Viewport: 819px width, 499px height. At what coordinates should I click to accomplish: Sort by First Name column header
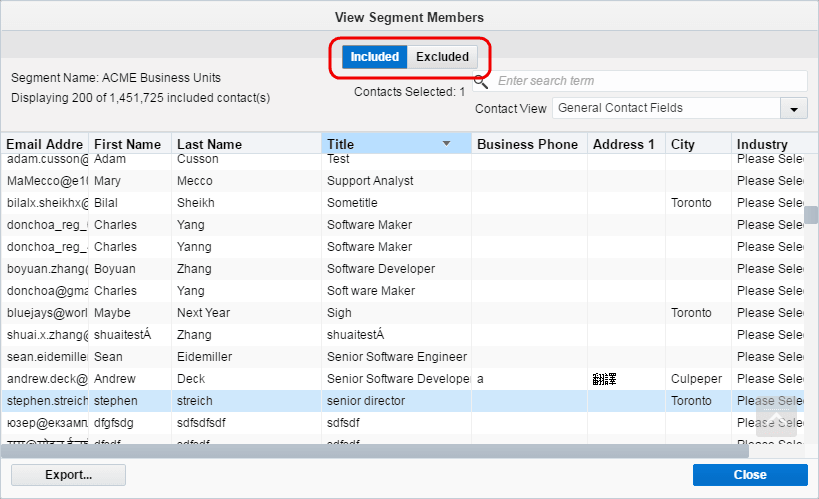click(x=130, y=144)
